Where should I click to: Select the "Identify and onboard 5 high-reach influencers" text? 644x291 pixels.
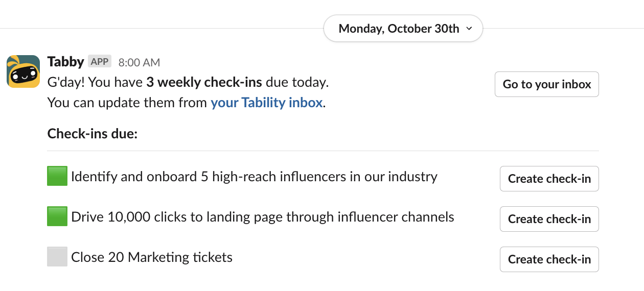254,177
